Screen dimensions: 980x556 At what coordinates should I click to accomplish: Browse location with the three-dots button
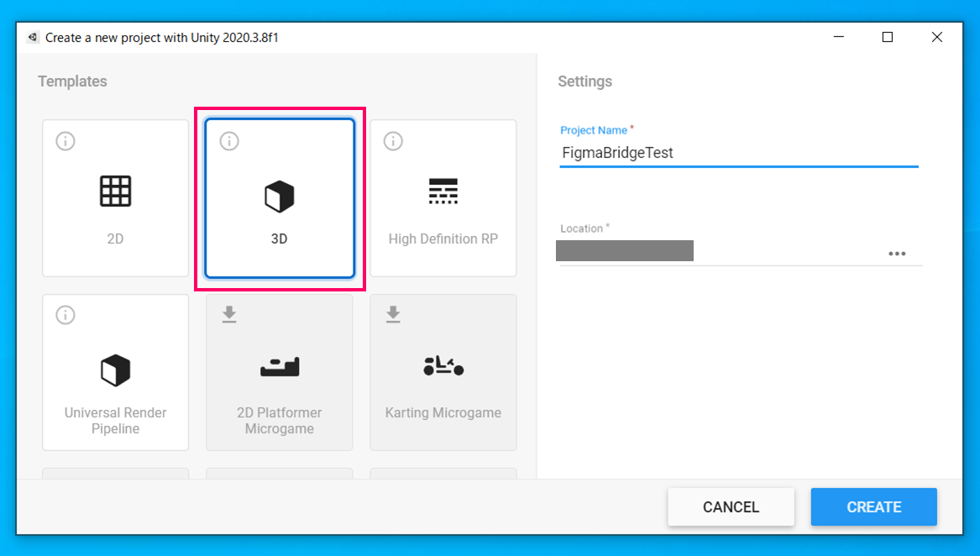pos(897,254)
